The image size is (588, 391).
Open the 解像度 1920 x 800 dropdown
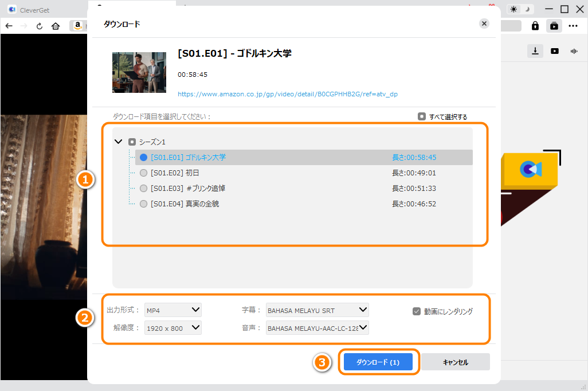pyautogui.click(x=173, y=328)
